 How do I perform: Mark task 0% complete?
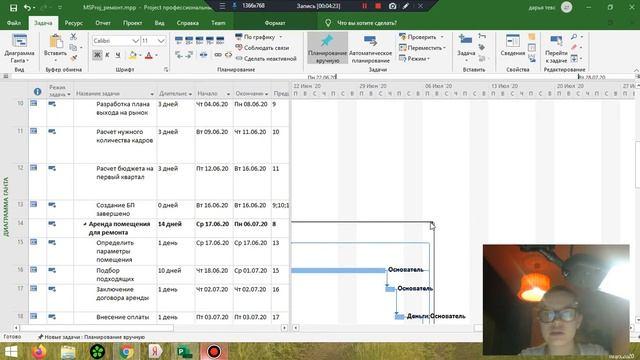tap(179, 40)
